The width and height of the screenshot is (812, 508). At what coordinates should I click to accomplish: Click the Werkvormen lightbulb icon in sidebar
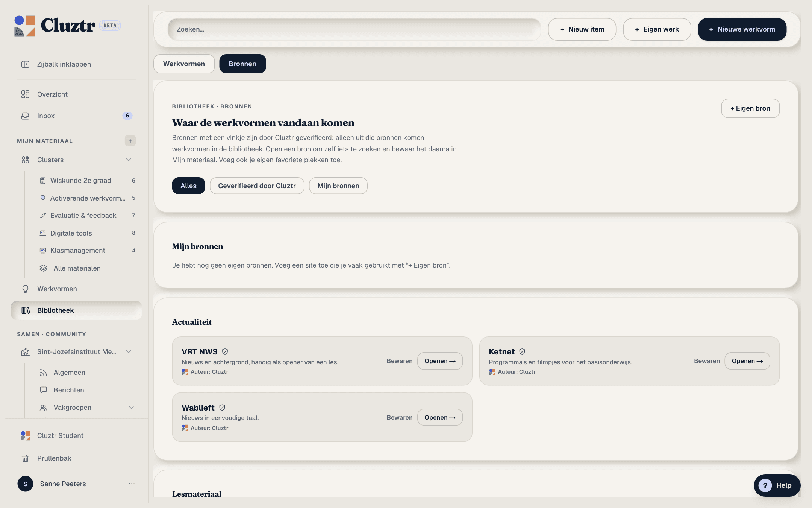[x=25, y=289]
